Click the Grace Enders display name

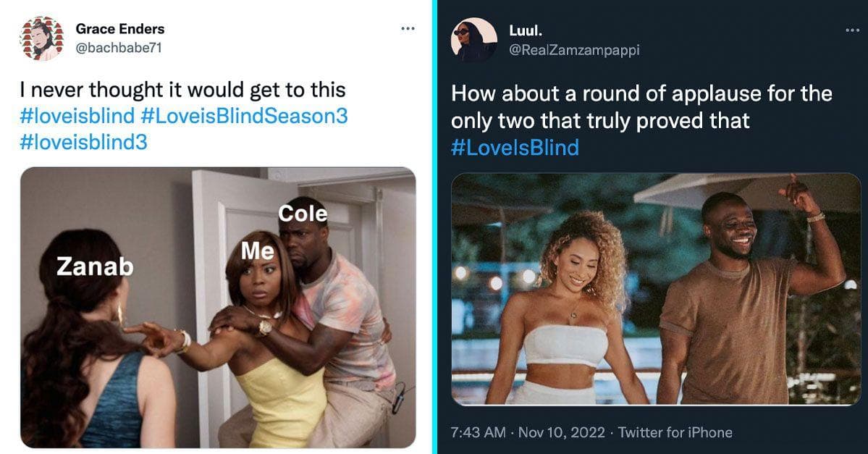[x=120, y=28]
